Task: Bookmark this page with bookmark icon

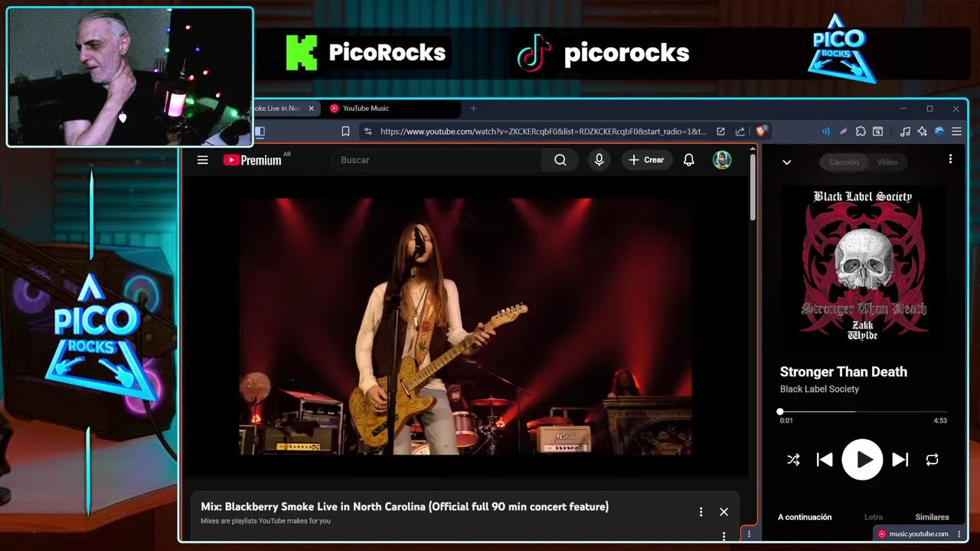Action: 345,132
